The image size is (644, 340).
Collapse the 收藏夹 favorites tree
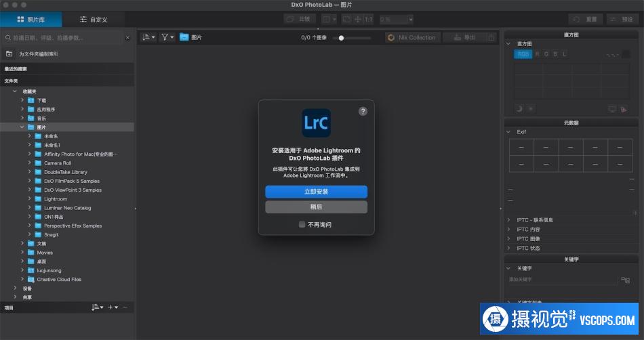point(15,91)
